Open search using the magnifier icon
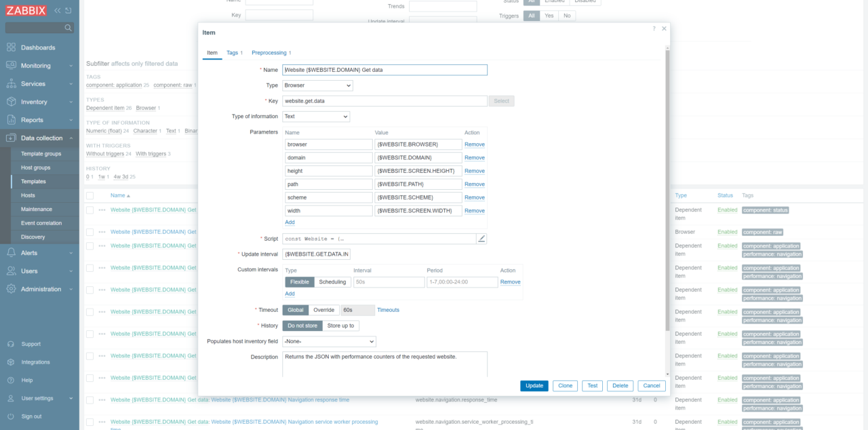Screen dimensions: 868x430 coord(68,28)
